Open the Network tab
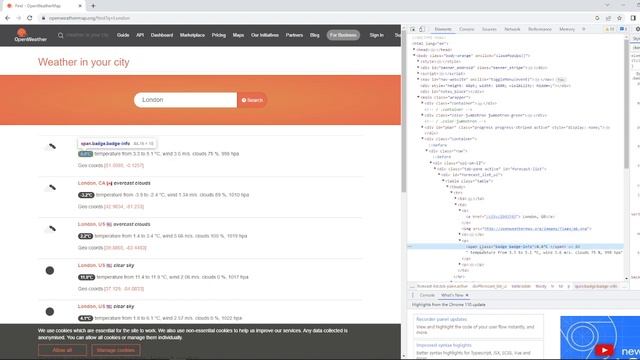 (x=512, y=29)
